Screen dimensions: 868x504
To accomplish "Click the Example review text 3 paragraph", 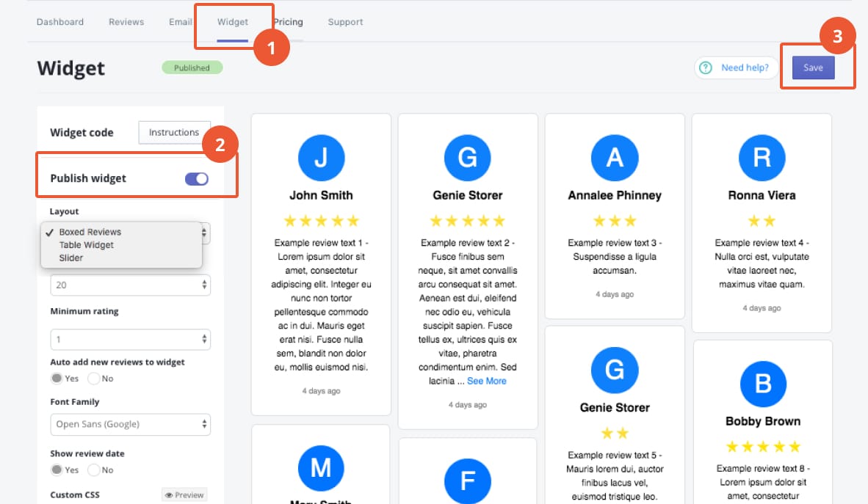I will [x=615, y=257].
